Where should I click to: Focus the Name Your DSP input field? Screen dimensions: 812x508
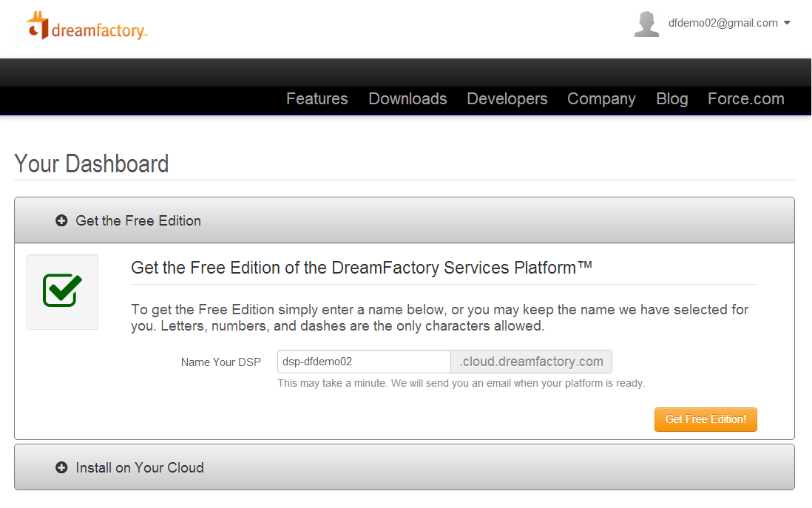364,362
